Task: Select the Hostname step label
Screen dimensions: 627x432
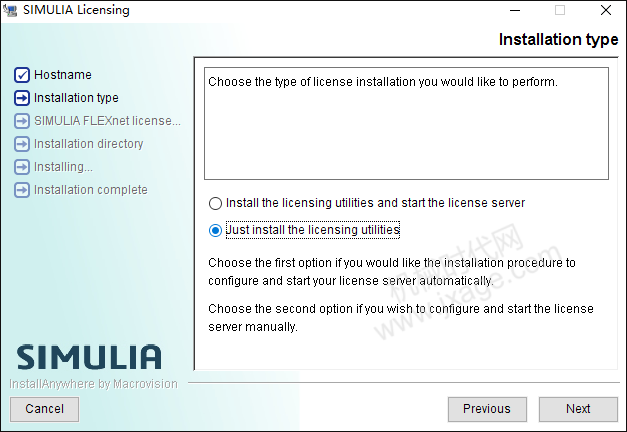Action: click(63, 75)
